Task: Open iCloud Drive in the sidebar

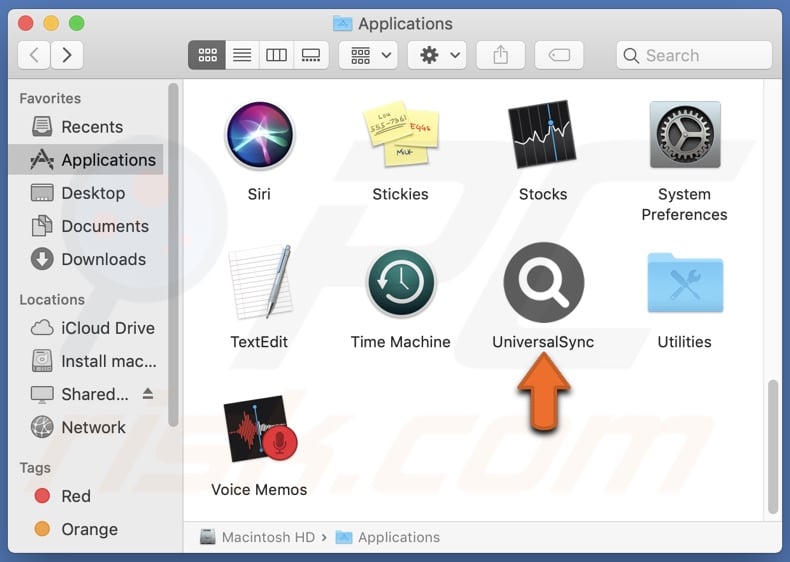Action: 86,328
